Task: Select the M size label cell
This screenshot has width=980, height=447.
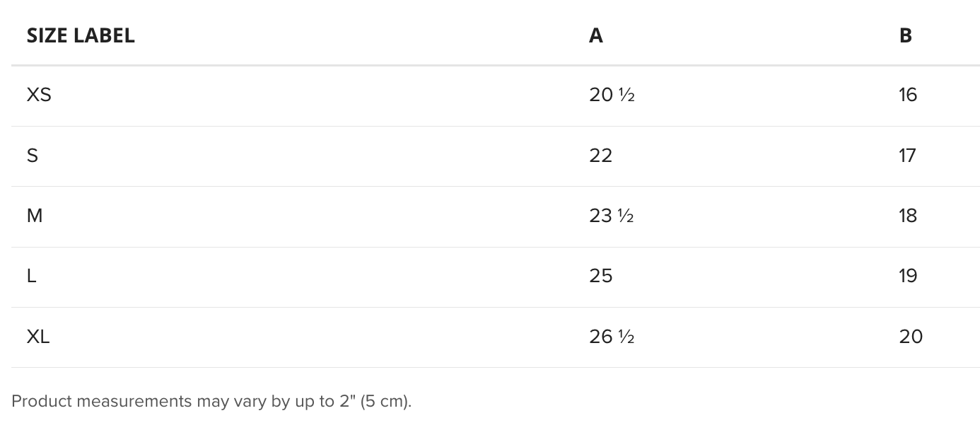Action: 35,216
